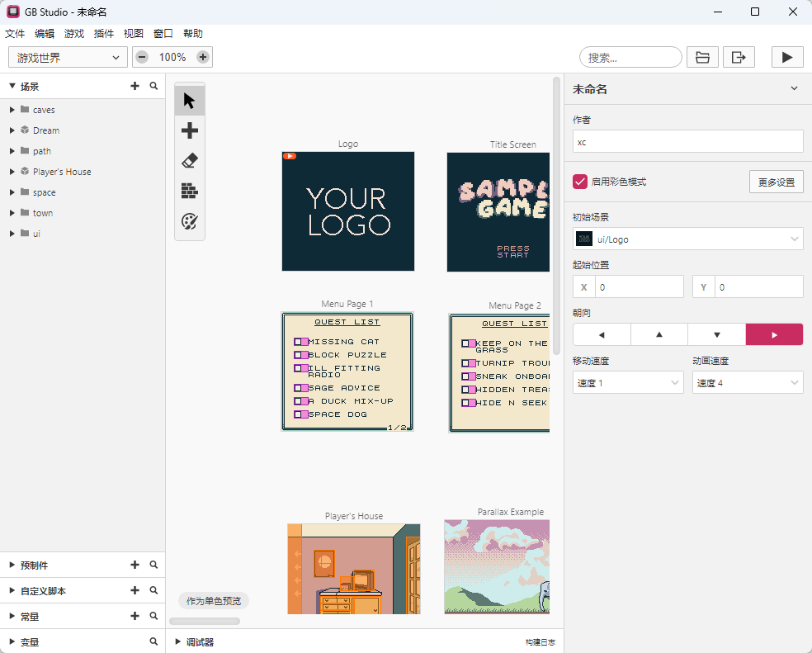Open the 动画速度 speed dropdown
The height and width of the screenshot is (653, 812).
coord(748,383)
